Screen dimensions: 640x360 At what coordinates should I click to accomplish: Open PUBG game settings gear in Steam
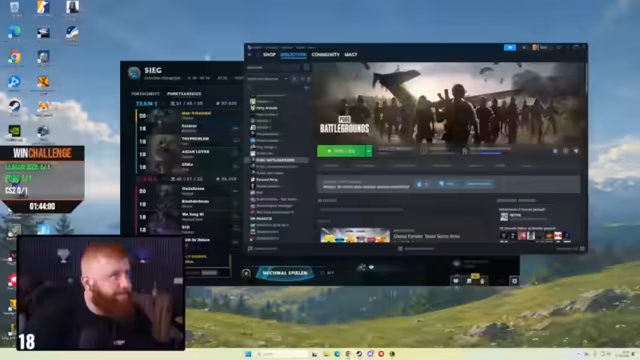(x=555, y=151)
